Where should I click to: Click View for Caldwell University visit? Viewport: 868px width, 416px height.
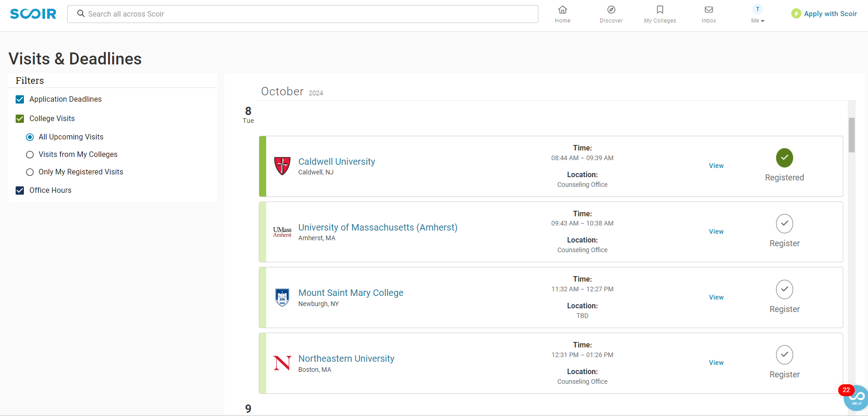click(716, 166)
